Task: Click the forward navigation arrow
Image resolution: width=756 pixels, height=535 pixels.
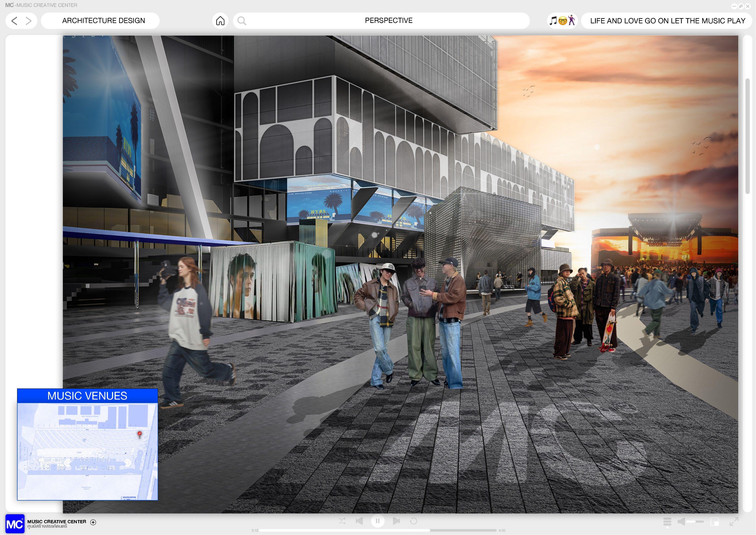Action: pyautogui.click(x=29, y=21)
